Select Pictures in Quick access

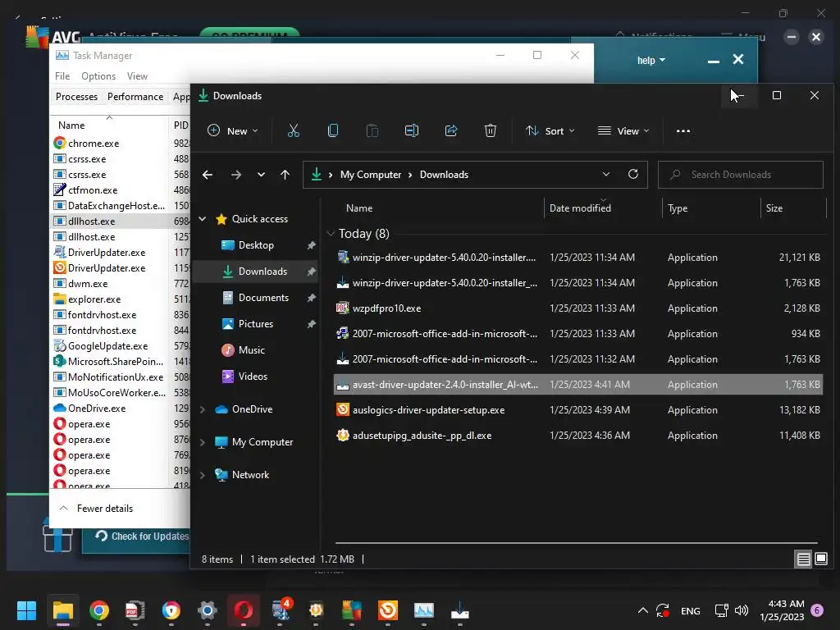coord(256,323)
